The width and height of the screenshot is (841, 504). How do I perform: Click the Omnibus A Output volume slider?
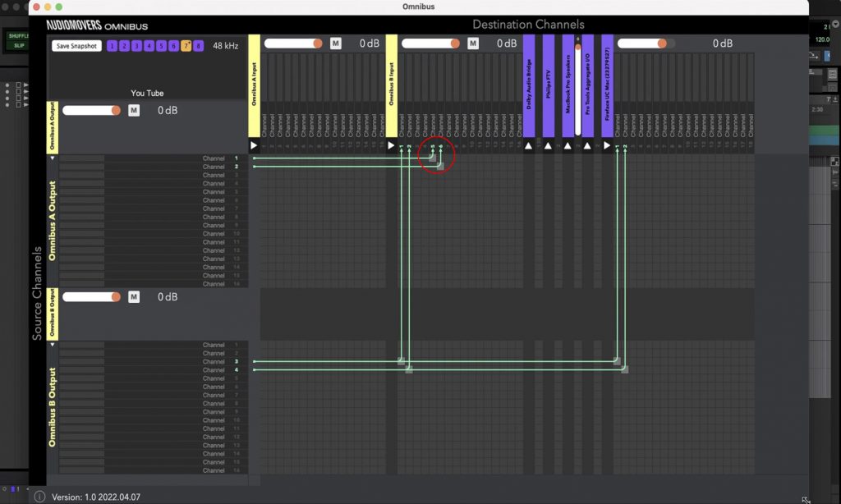(x=91, y=111)
